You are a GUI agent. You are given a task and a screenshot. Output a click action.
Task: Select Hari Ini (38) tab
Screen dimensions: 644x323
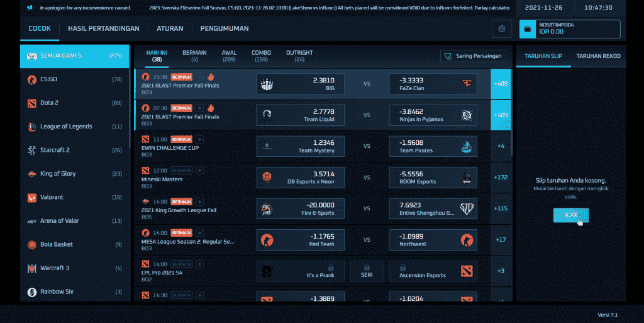(x=157, y=56)
